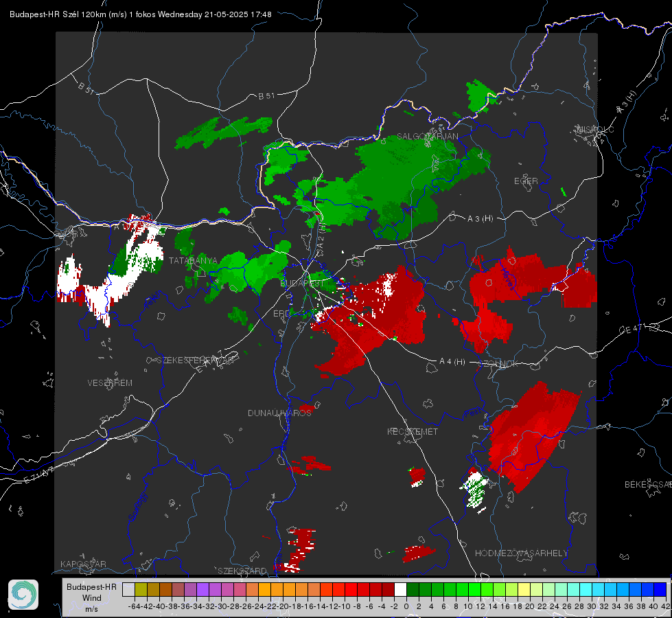672x618 pixels.
Task: Click the blue Somogy county label
Action: click(x=137, y=507)
